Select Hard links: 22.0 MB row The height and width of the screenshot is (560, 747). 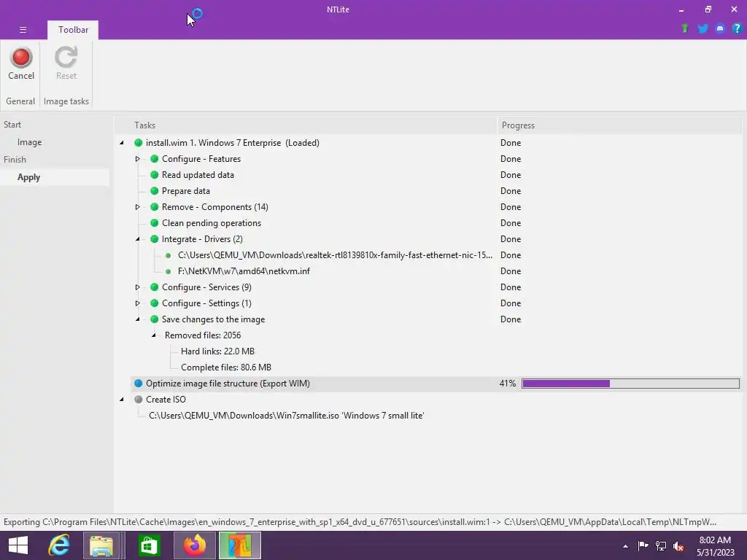(x=217, y=351)
